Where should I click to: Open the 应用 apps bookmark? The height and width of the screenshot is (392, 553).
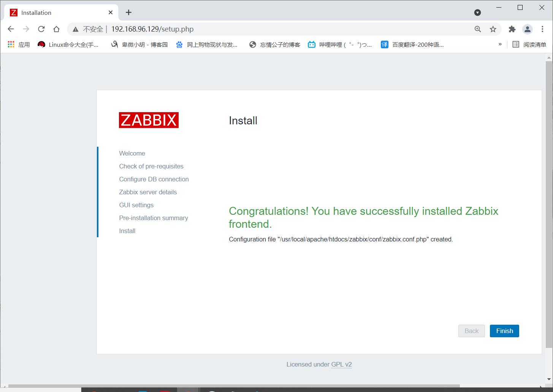click(19, 44)
